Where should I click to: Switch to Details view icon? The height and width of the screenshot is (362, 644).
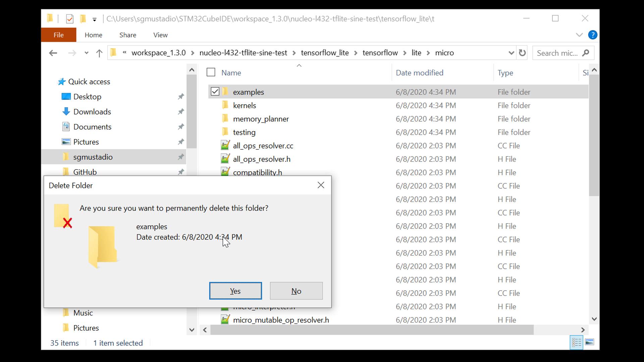576,342
